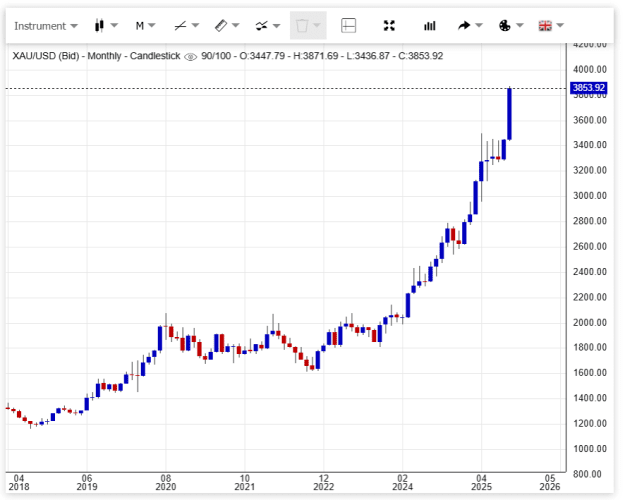Screen dimensions: 625x500
Task: Click the 12 2022 date axis label
Action: click(323, 482)
